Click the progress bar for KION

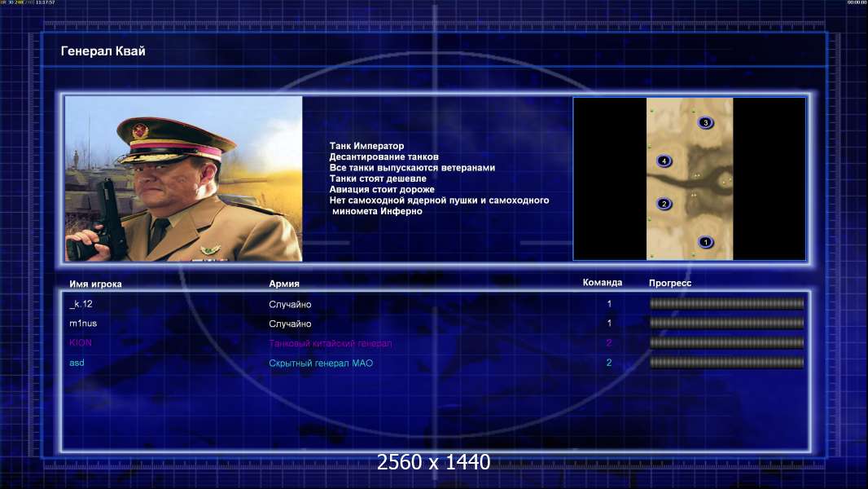(726, 343)
